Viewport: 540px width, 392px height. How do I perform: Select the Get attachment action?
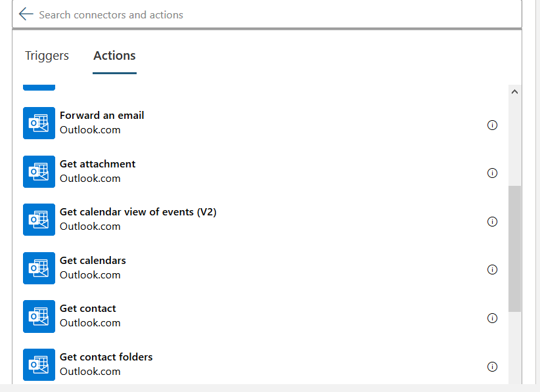(x=97, y=164)
